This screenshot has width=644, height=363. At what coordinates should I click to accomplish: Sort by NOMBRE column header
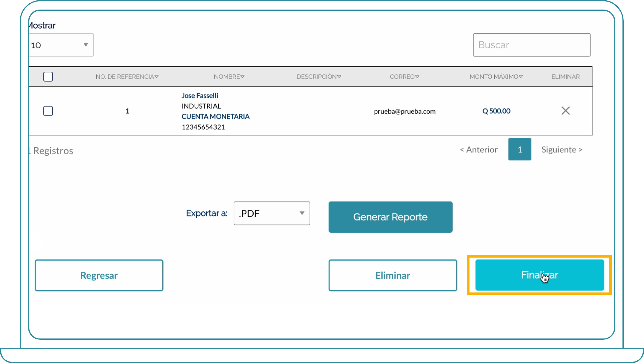click(229, 77)
